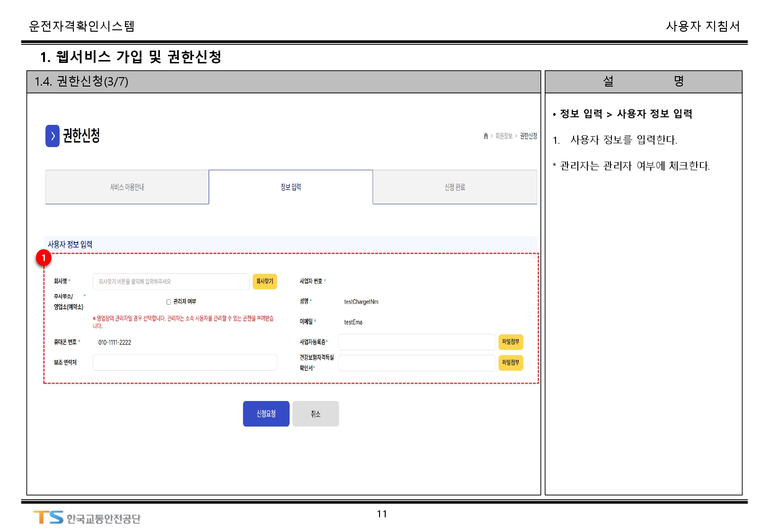
Task: Open the 서비스 이용안내 tab
Action: pos(127,187)
